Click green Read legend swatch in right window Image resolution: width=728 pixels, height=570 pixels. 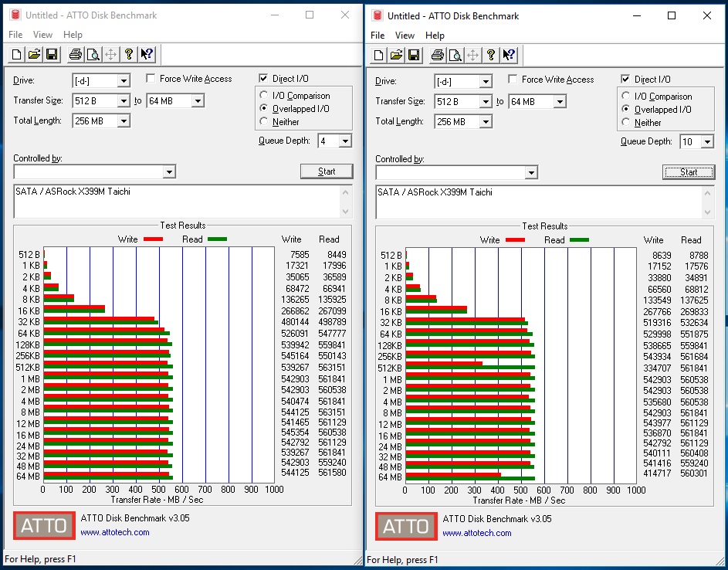tap(580, 240)
